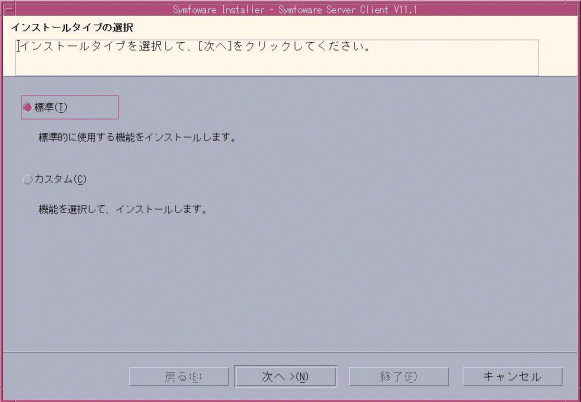This screenshot has height=402, width=581.
Task: Click the キャンセル button
Action: pos(512,377)
